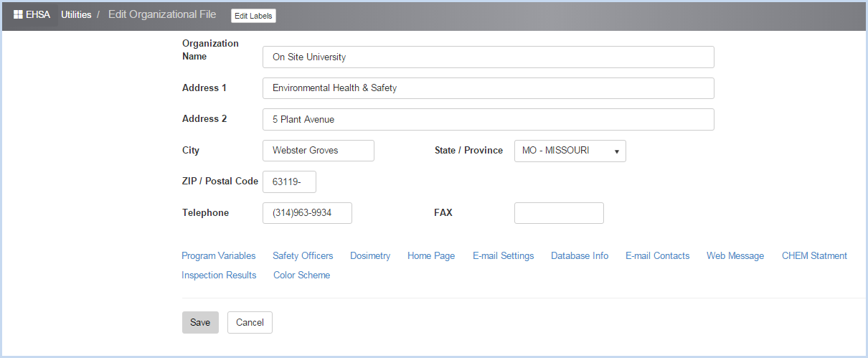Click the Telephone label
The height and width of the screenshot is (358, 868).
[x=205, y=213]
